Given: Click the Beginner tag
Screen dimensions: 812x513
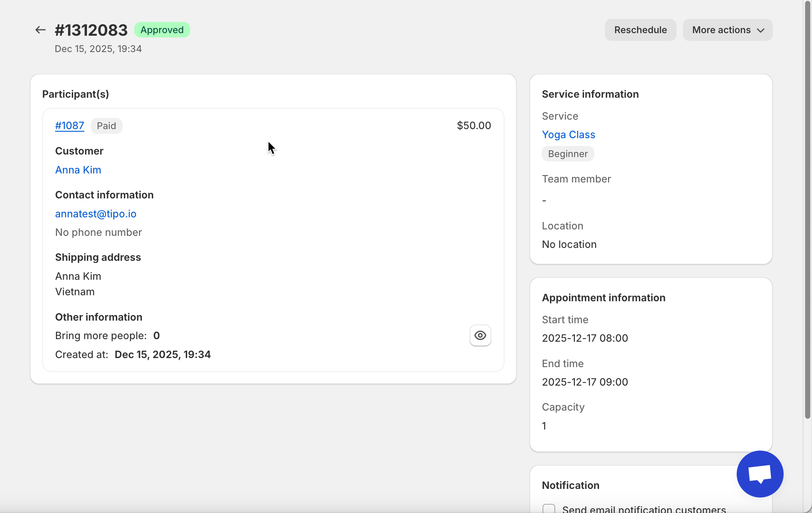Looking at the screenshot, I should pos(568,154).
